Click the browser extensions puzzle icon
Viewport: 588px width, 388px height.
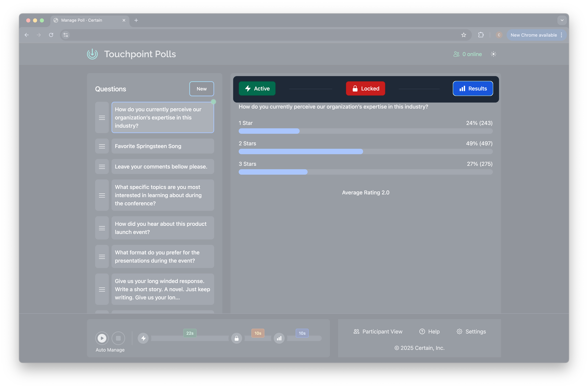pos(481,35)
